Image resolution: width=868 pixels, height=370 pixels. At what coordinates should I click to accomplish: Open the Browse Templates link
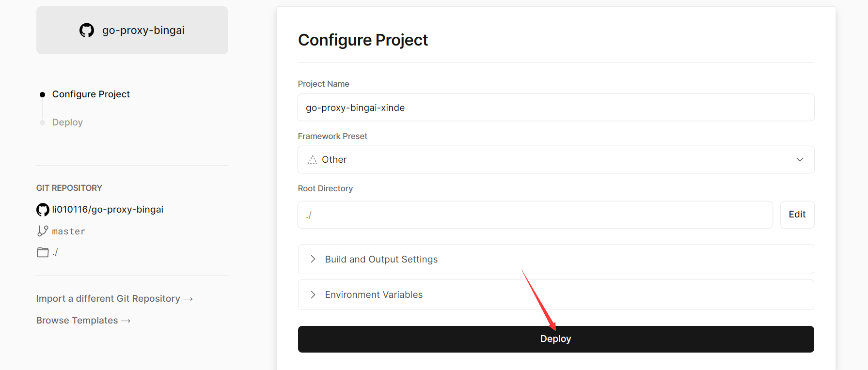(x=83, y=321)
